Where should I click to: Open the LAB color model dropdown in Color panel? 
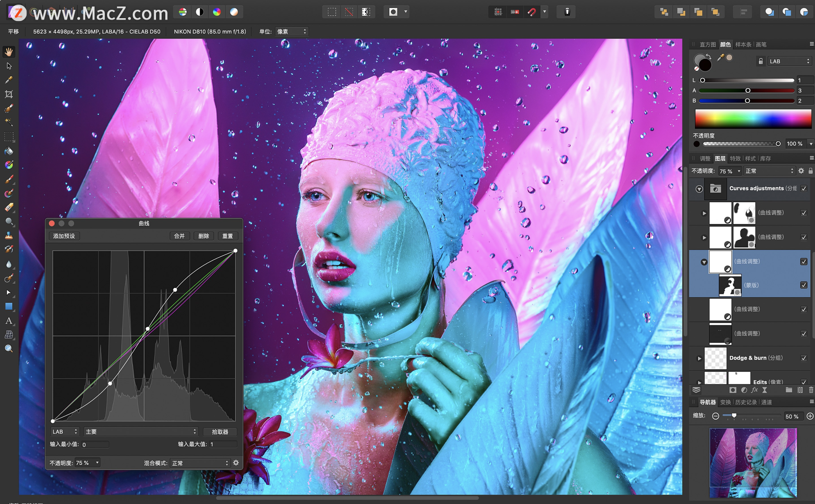pos(789,61)
